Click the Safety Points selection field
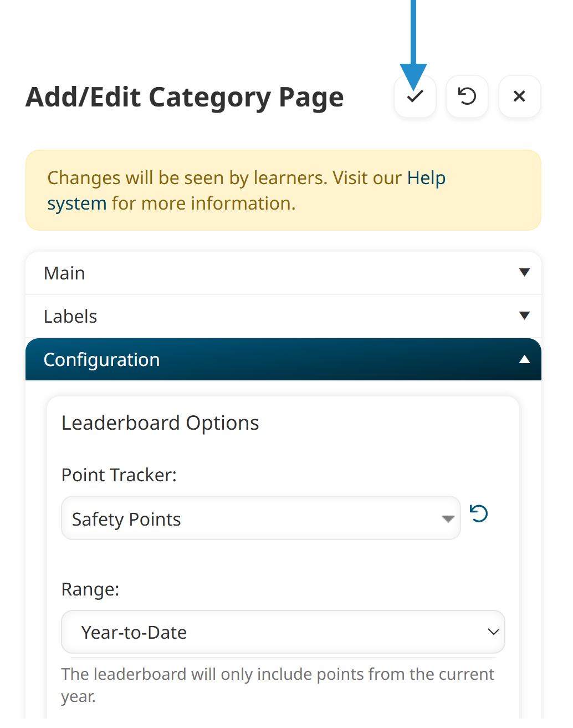573x728 pixels. tap(260, 519)
